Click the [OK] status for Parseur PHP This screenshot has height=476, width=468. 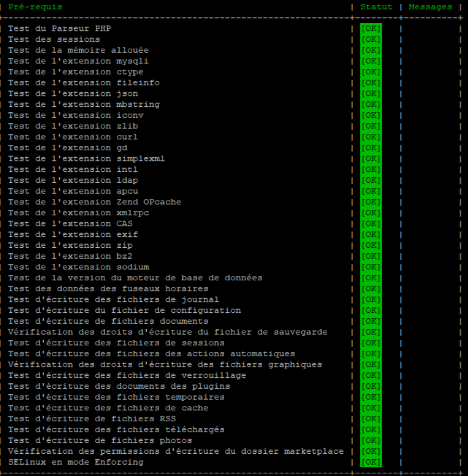tap(371, 29)
